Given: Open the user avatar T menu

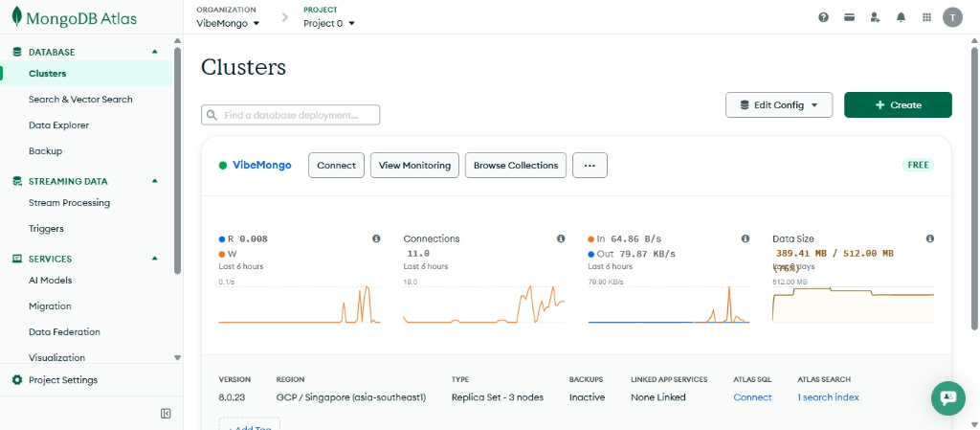Looking at the screenshot, I should (x=952, y=17).
